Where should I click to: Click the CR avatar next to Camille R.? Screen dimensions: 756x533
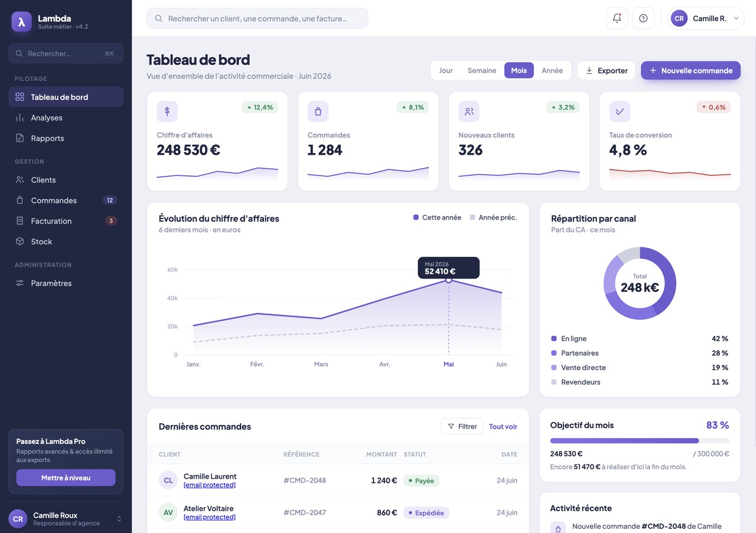pyautogui.click(x=679, y=18)
